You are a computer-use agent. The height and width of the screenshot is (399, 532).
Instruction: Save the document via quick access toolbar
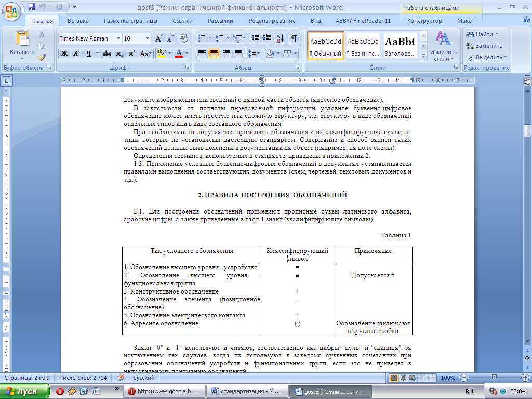click(31, 7)
